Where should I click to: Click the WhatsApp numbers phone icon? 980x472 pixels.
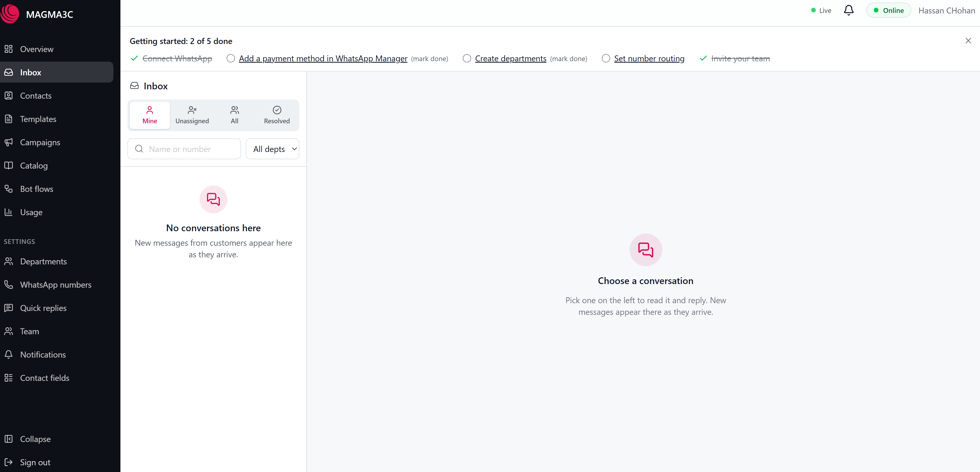pos(9,285)
